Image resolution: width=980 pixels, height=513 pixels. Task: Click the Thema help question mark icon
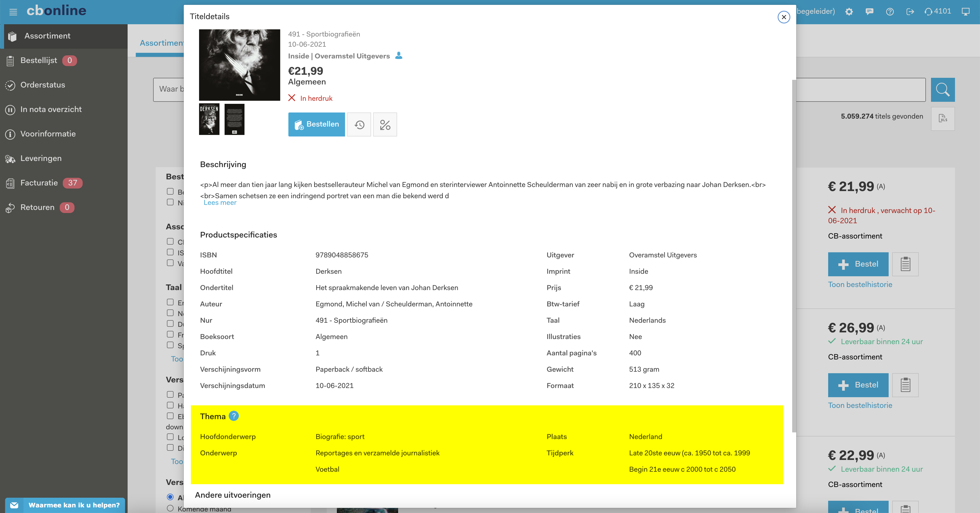click(x=234, y=416)
